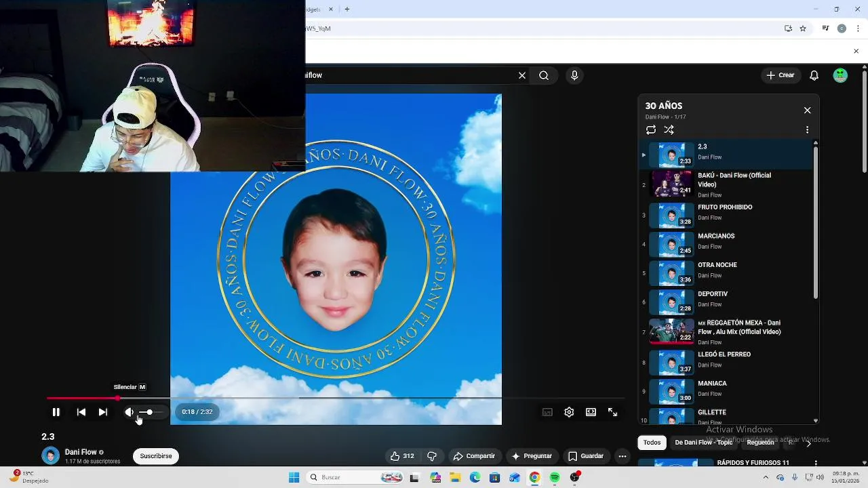Open Chrome media controls icon

[x=825, y=28]
